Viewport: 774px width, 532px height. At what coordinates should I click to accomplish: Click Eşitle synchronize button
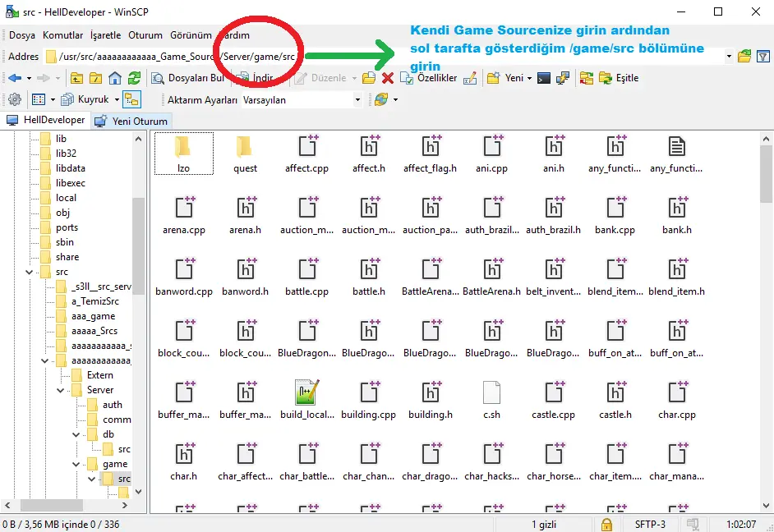(619, 78)
